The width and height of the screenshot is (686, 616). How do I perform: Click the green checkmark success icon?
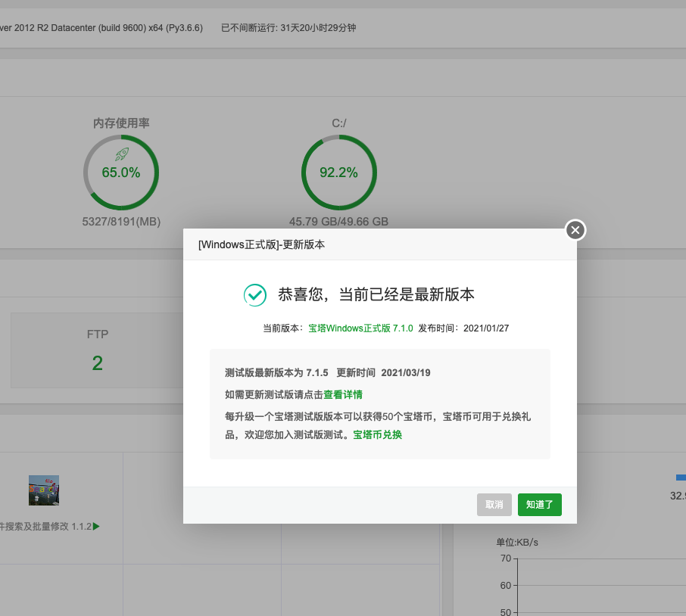[254, 294]
